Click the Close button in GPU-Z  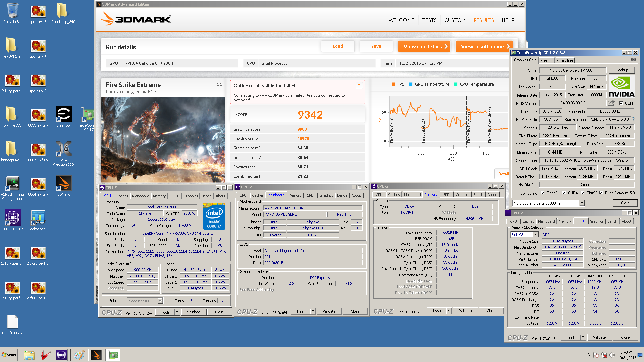click(625, 203)
